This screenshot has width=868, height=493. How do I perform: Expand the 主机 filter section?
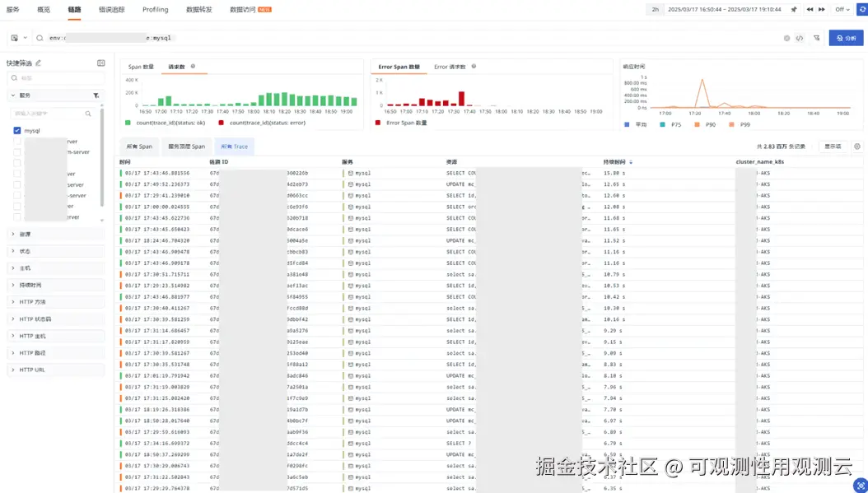pyautogui.click(x=55, y=268)
